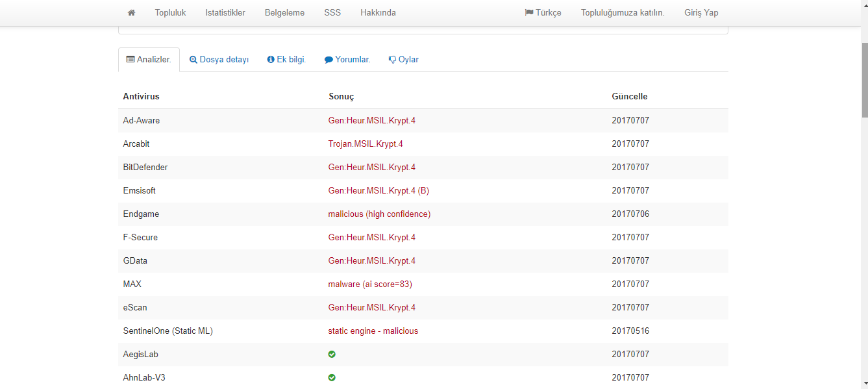Switch to the Yorumlar tab
Viewport: 868px width, 389px height.
click(347, 60)
